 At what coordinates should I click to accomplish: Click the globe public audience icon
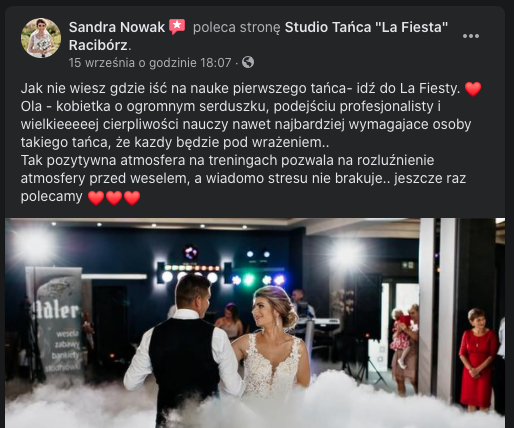248,62
